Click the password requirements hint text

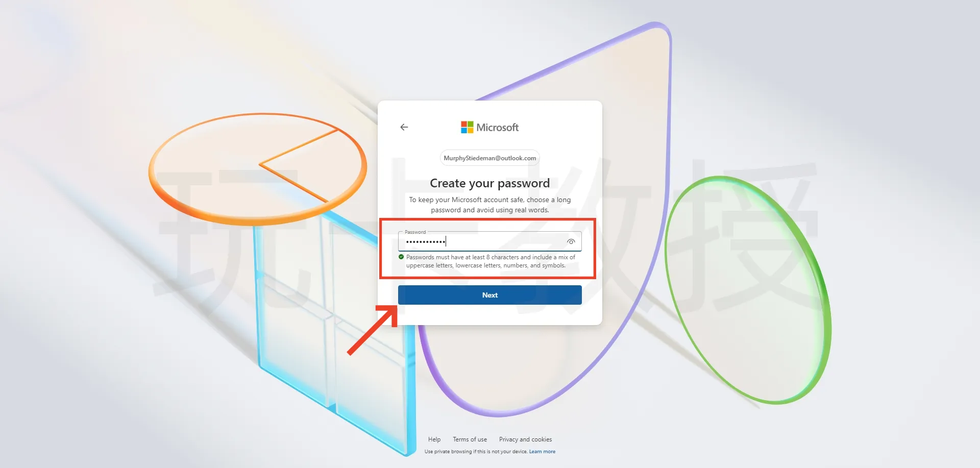(x=491, y=261)
